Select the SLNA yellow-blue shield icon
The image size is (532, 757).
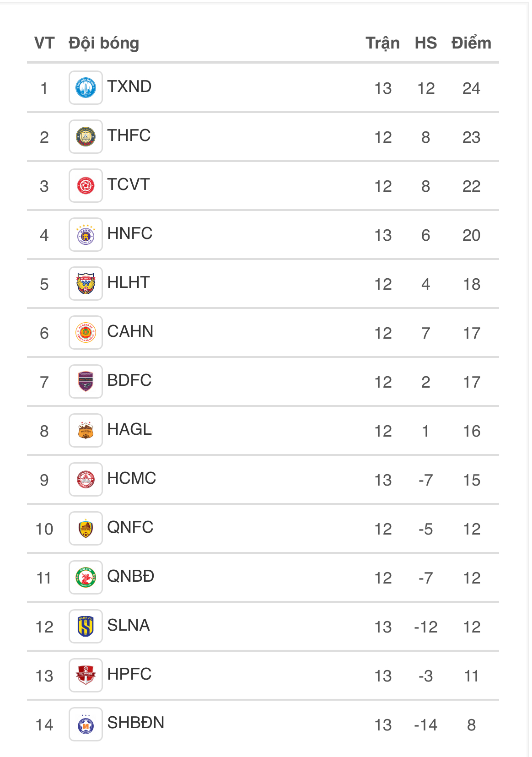(86, 627)
